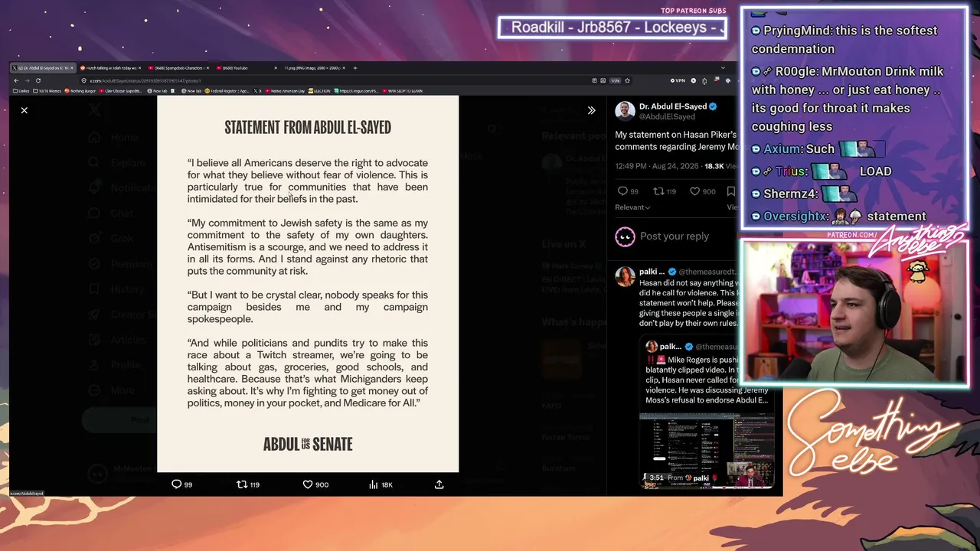980x551 pixels.
Task: Like the post using the heart below the image
Action: tap(308, 484)
